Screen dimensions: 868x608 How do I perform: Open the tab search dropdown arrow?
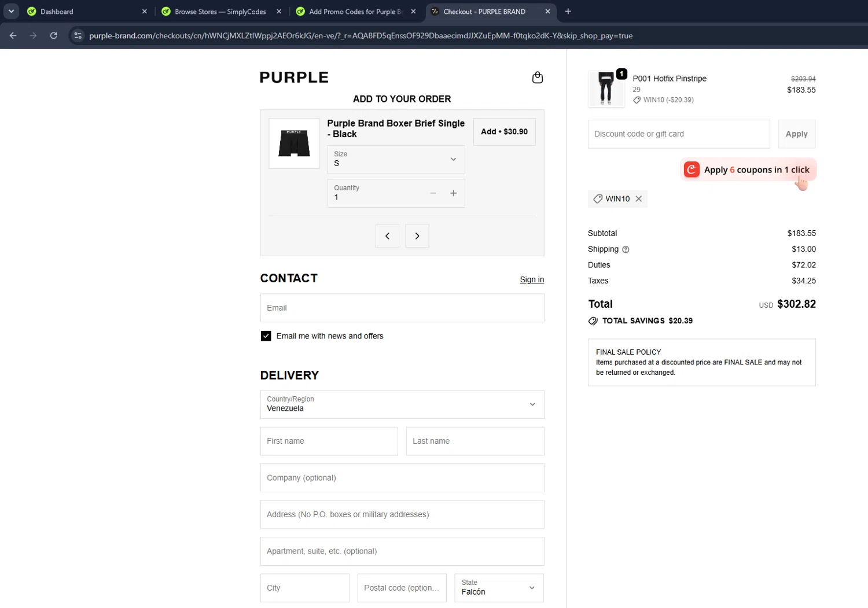point(11,11)
